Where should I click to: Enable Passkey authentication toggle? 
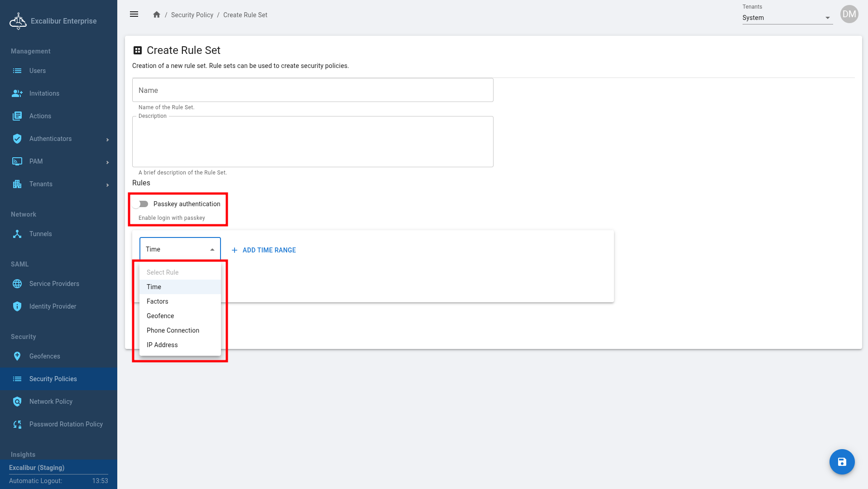[141, 204]
